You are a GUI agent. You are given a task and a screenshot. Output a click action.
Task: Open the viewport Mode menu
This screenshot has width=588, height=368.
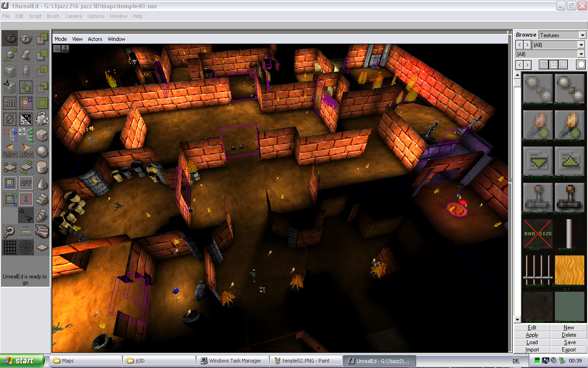61,39
